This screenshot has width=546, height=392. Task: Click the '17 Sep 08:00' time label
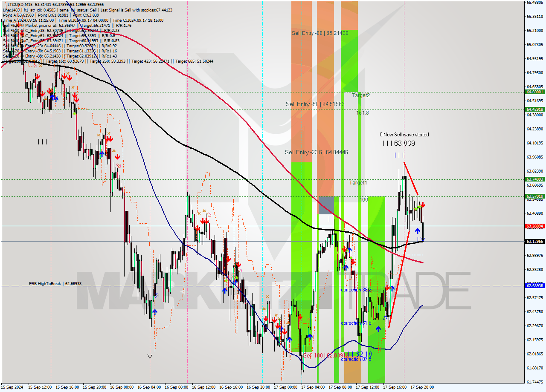(x=341, y=387)
